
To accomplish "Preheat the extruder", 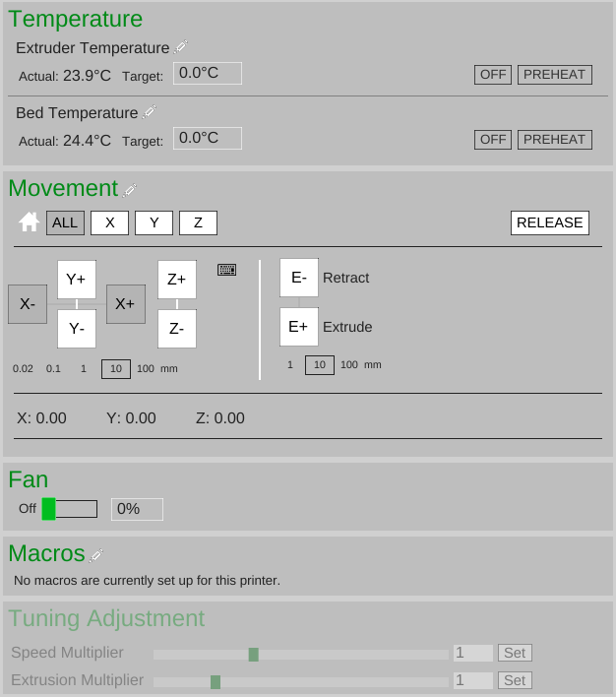I will 554,75.
